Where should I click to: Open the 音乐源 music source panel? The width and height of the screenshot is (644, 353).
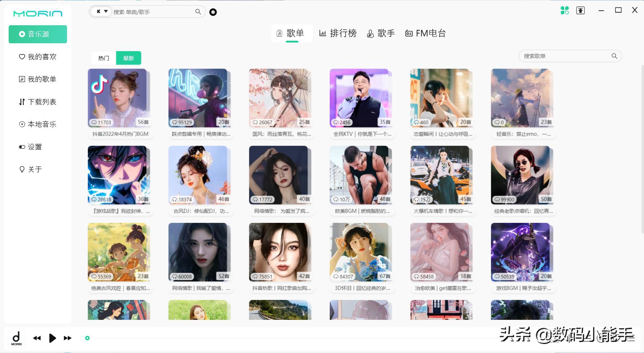[37, 34]
